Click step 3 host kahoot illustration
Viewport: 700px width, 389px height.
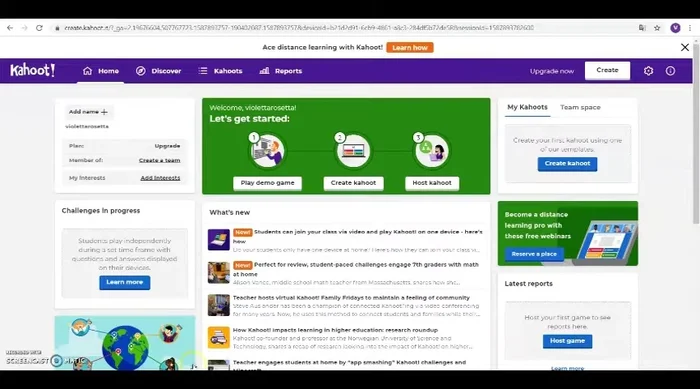pos(431,151)
